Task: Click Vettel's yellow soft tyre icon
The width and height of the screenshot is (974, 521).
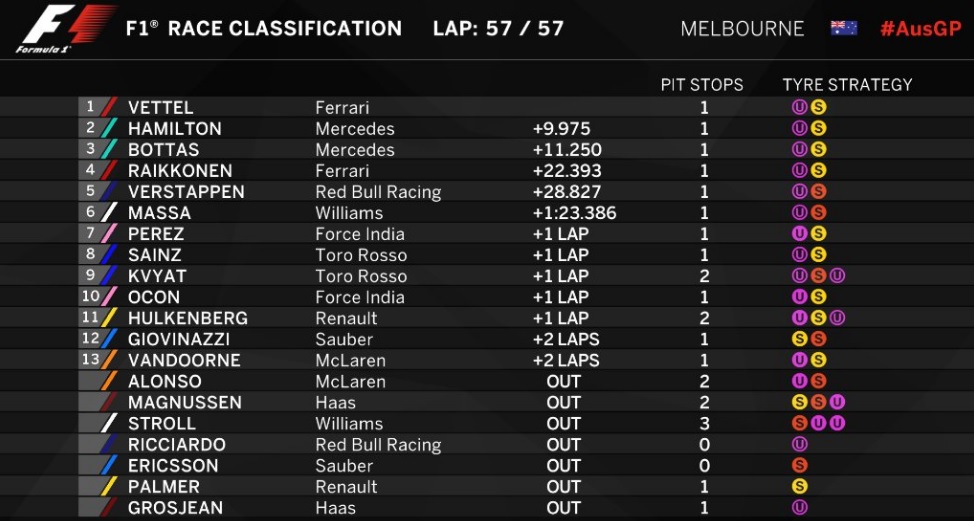Action: pos(818,107)
